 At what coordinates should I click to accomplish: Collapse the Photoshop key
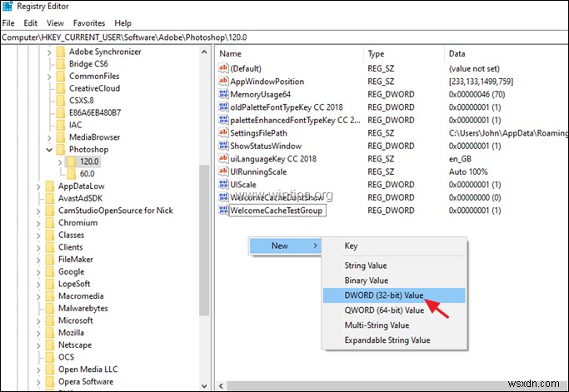click(x=49, y=150)
